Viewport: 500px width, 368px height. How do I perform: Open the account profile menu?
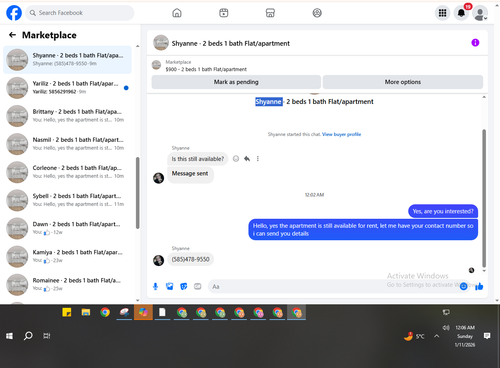[480, 13]
